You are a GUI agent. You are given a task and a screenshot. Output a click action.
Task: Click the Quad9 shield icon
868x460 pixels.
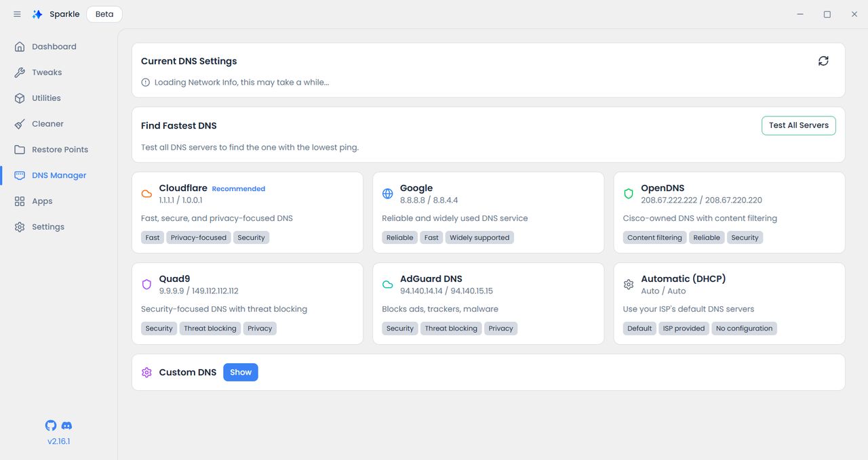pyautogui.click(x=146, y=285)
